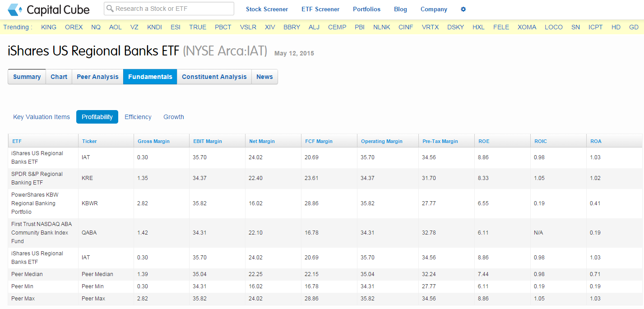Screen dimensions: 644x309
Task: Click the KRE ticker cell
Action: [87, 178]
